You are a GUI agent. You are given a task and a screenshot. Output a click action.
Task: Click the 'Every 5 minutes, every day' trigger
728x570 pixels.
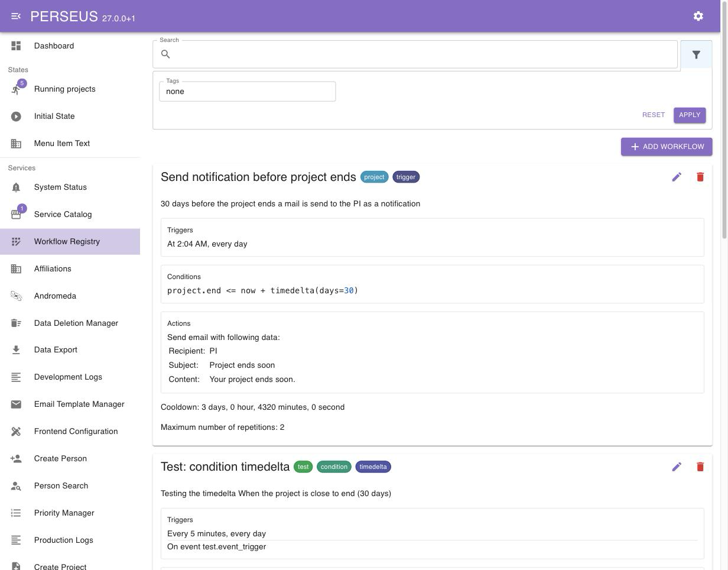click(217, 533)
